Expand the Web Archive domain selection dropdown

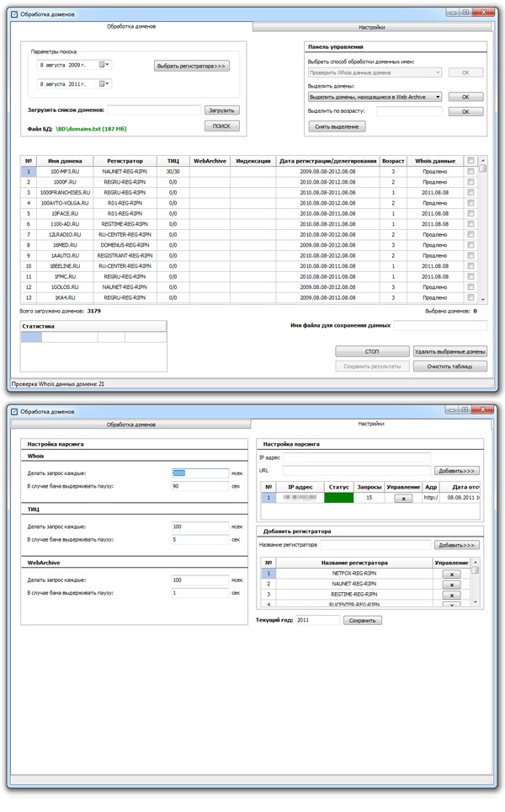click(x=438, y=97)
